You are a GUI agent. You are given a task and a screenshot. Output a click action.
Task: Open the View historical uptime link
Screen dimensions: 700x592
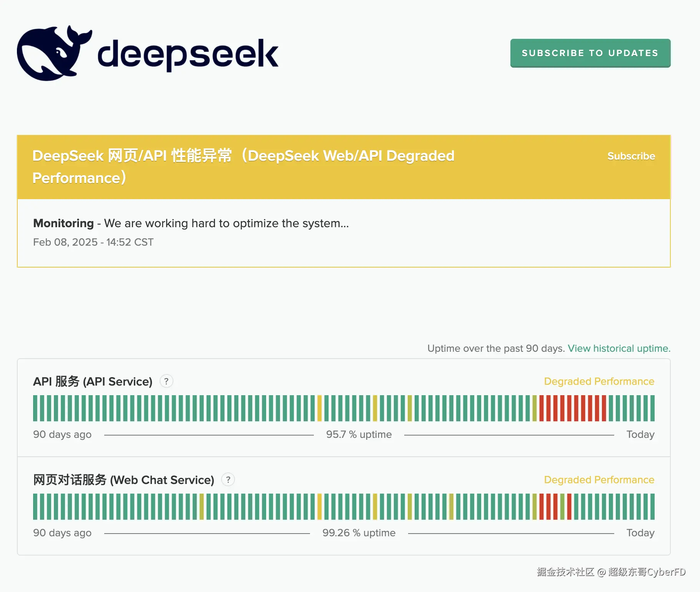(619, 348)
